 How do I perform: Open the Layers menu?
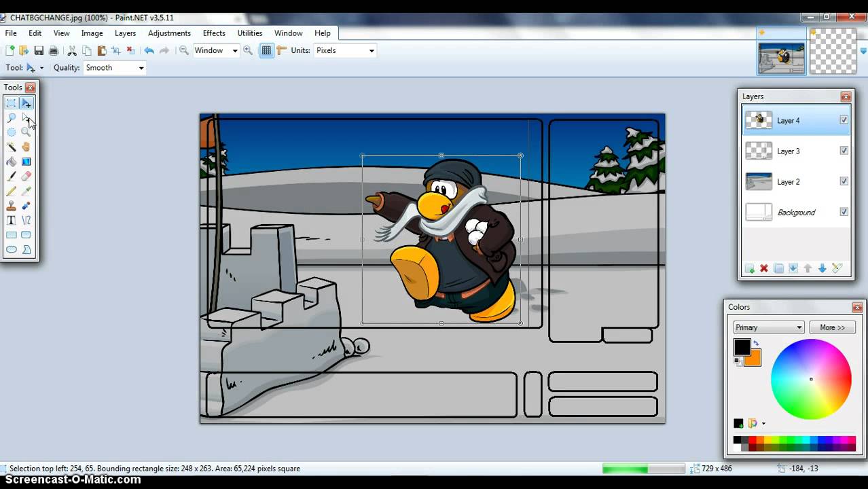tap(125, 33)
